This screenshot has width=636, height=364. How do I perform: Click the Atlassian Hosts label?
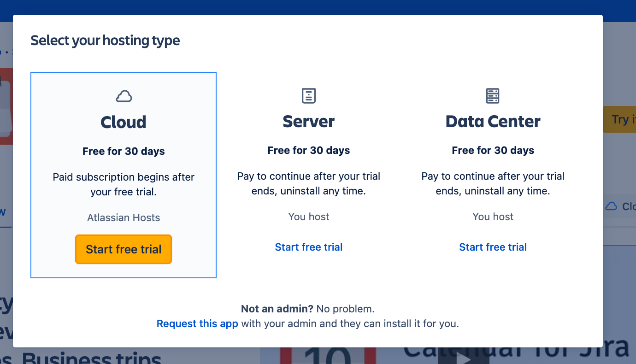124,217
